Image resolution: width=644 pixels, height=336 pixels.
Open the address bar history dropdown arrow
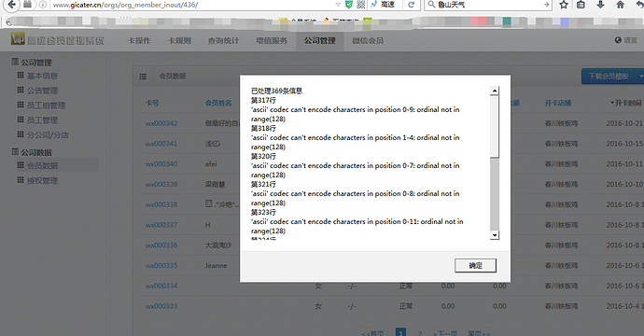click(338, 5)
